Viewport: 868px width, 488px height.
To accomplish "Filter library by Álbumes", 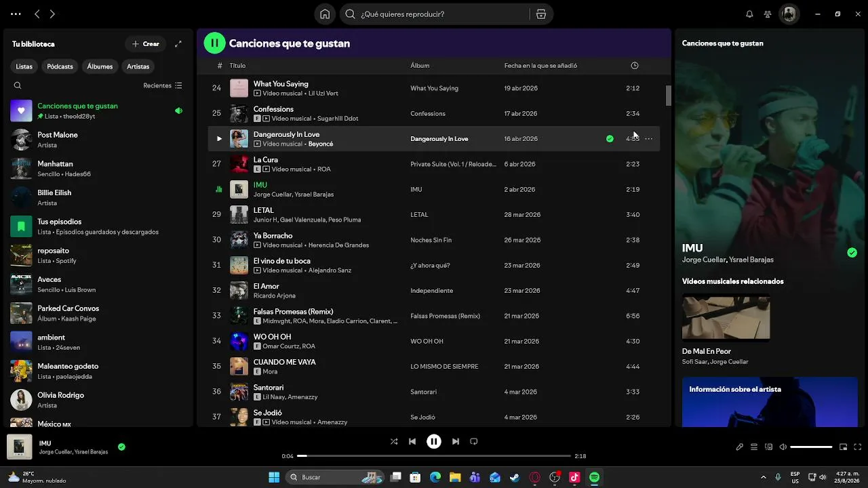I will point(100,66).
